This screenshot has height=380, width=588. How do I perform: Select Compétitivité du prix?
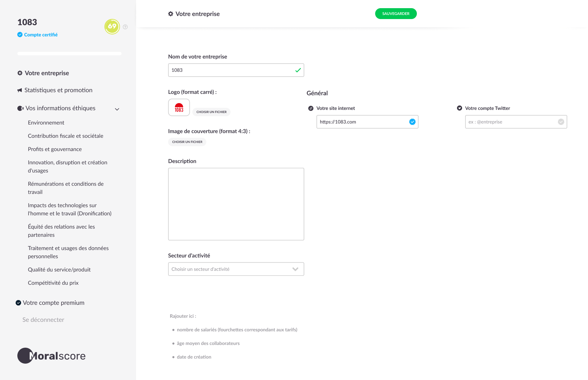click(x=53, y=283)
